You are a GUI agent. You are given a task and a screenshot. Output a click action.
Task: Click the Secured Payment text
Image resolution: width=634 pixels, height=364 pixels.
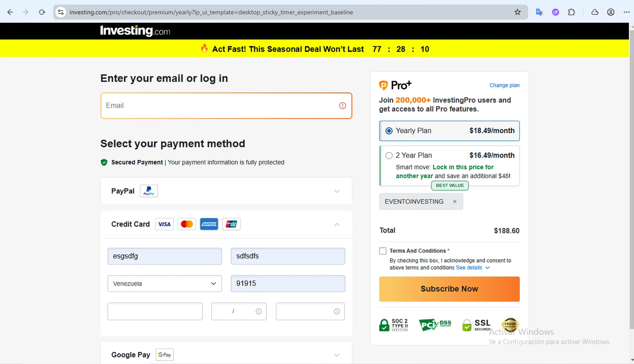137,162
